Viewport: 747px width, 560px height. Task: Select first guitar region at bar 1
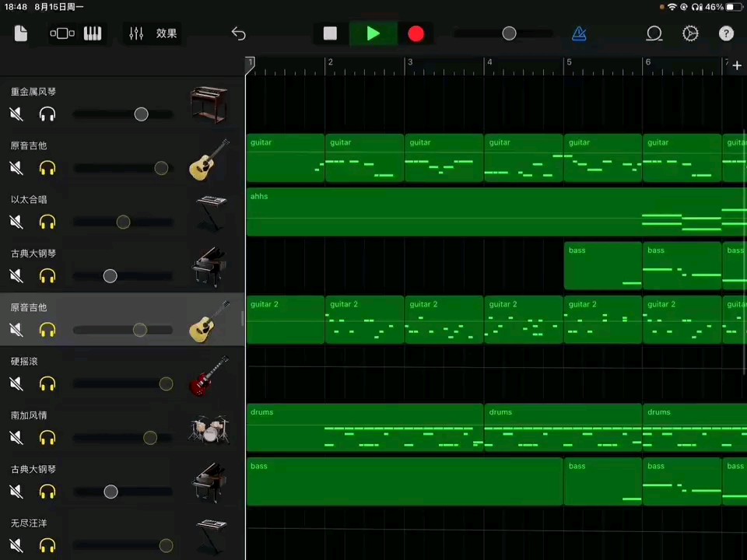click(x=286, y=158)
